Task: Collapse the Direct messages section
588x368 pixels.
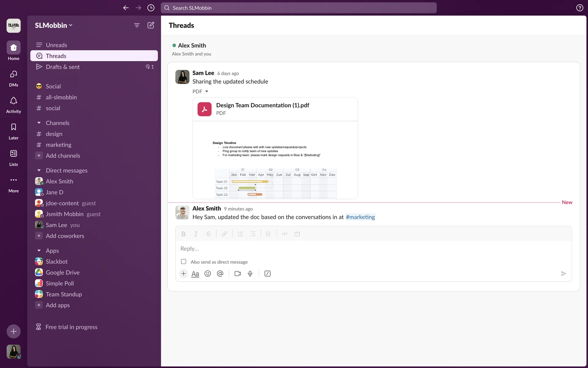Action: pyautogui.click(x=39, y=171)
